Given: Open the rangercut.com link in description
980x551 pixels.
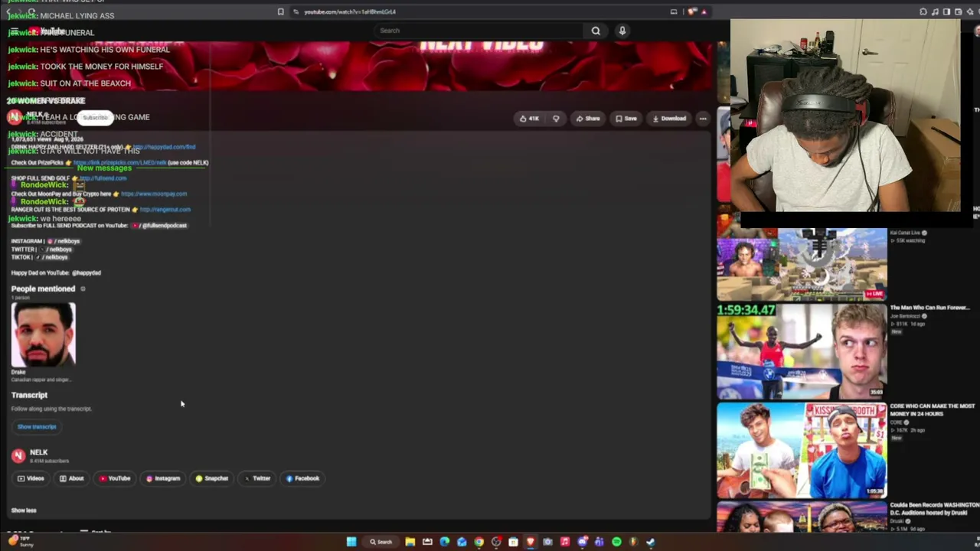Looking at the screenshot, I should pyautogui.click(x=165, y=210).
